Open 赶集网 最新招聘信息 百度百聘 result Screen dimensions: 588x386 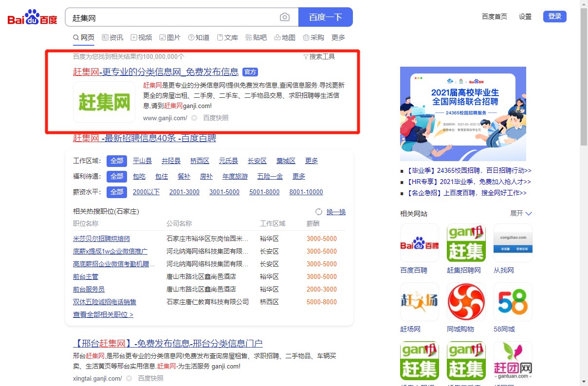(145, 138)
